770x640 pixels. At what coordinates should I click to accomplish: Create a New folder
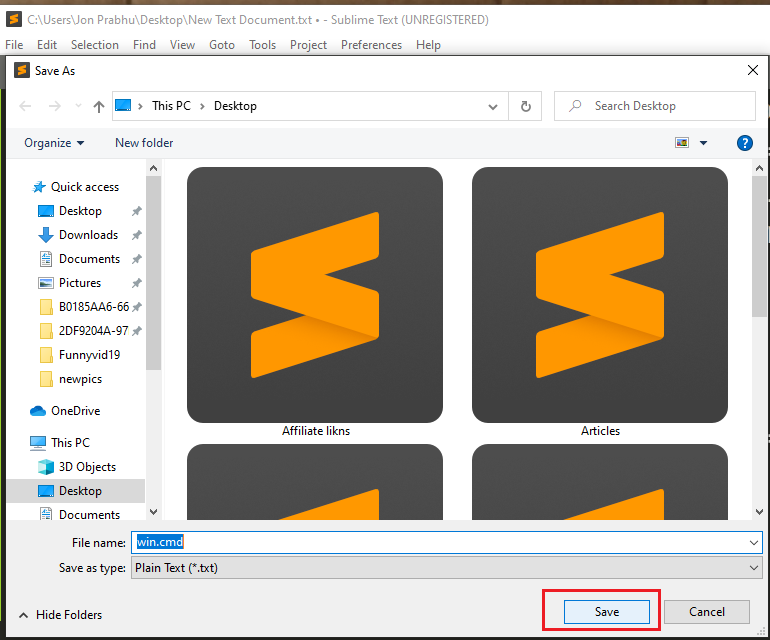tap(144, 143)
